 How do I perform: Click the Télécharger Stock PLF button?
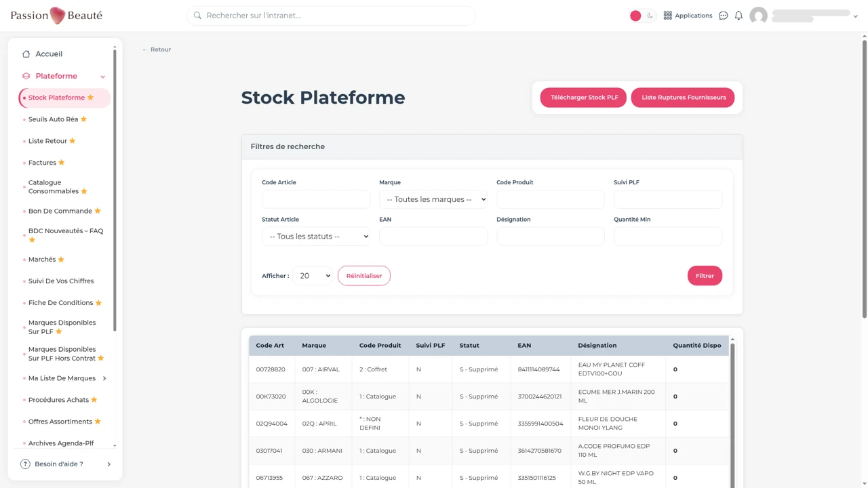pyautogui.click(x=584, y=98)
